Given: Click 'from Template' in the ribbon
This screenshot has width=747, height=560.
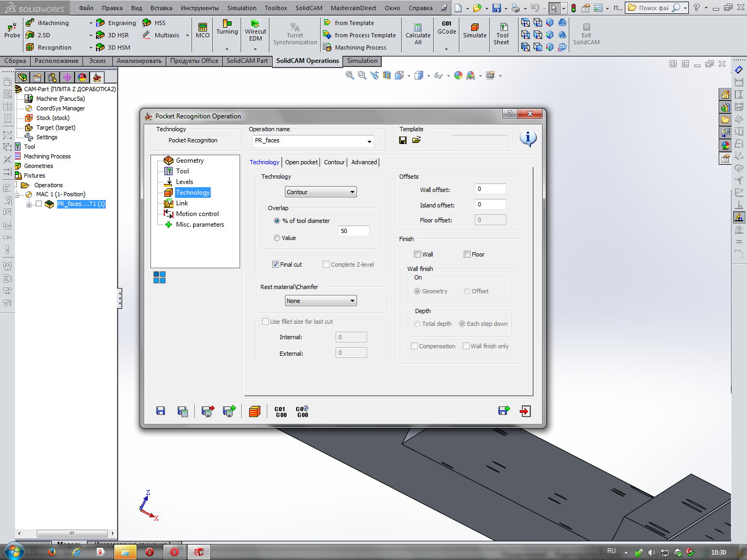Looking at the screenshot, I should [348, 23].
